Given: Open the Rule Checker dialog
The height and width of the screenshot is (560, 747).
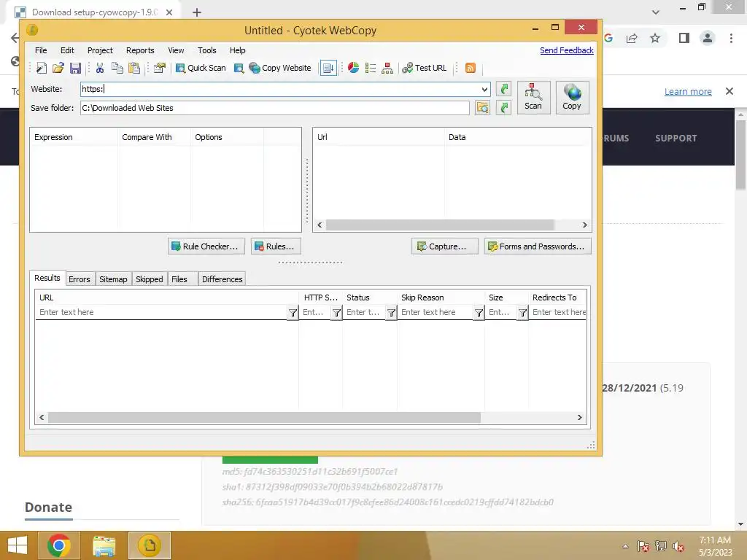Looking at the screenshot, I should point(206,246).
